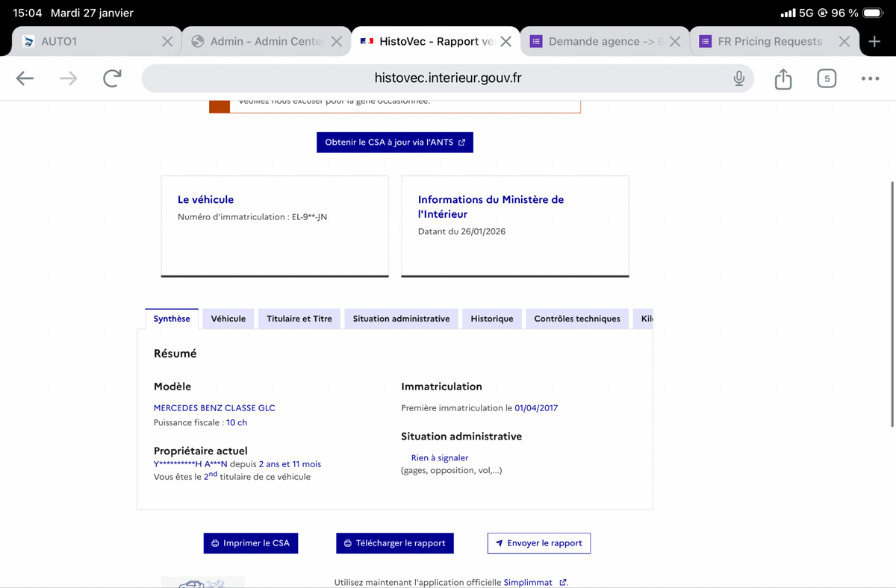Tap the browser back arrow
Screen dimensions: 896x588
[x=25, y=78]
